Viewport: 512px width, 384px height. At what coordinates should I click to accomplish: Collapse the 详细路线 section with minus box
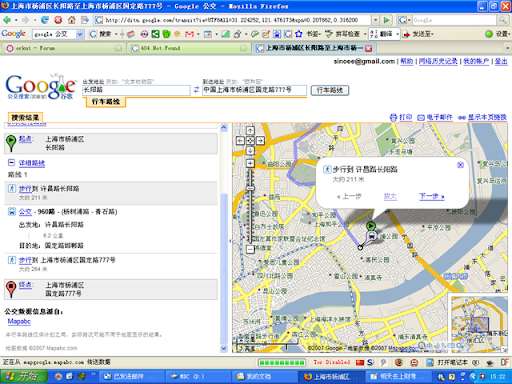[x=11, y=163]
